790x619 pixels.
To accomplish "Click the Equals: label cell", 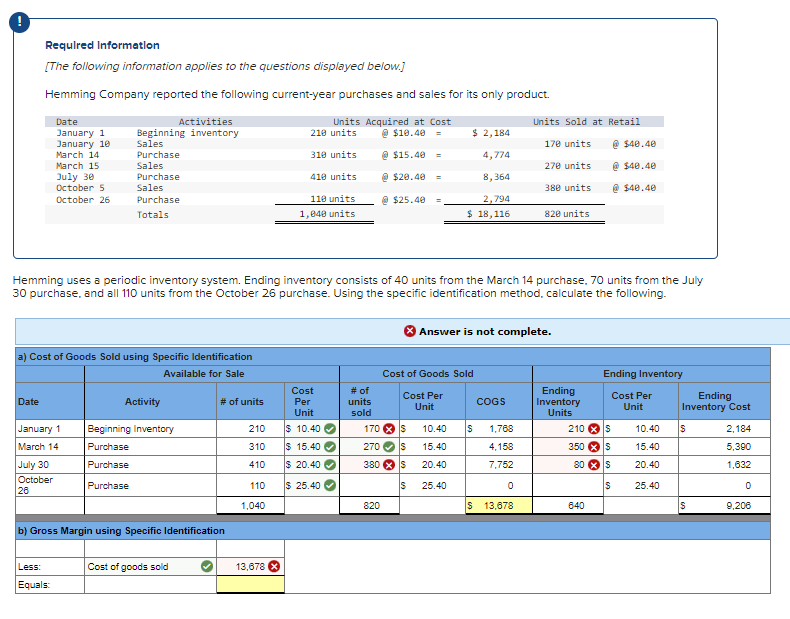I will [x=50, y=584].
